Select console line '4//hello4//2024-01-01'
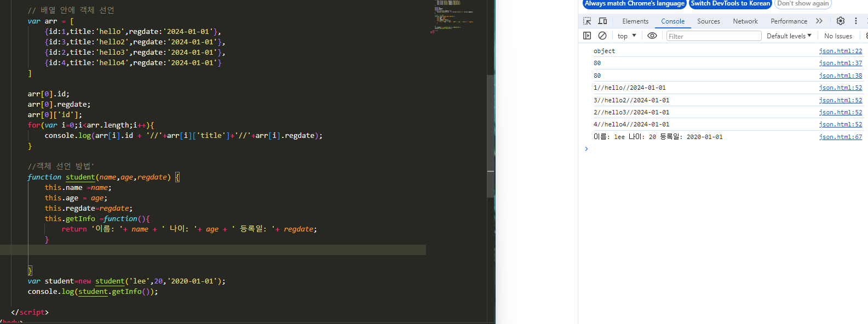 point(631,124)
